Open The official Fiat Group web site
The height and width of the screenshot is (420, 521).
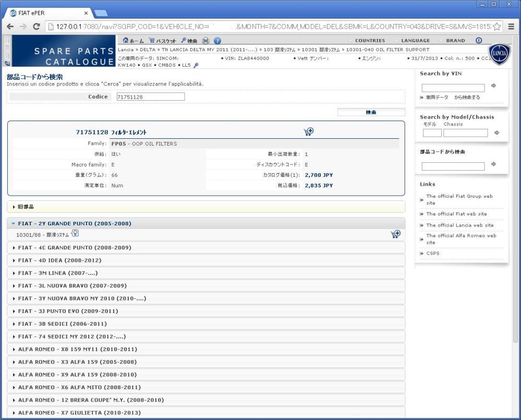pyautogui.click(x=459, y=199)
